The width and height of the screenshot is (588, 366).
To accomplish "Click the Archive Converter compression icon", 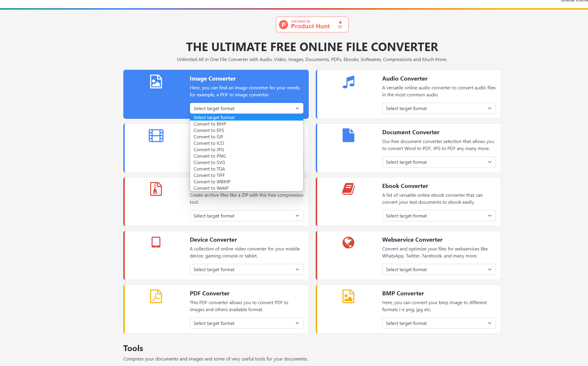I will pos(156,189).
